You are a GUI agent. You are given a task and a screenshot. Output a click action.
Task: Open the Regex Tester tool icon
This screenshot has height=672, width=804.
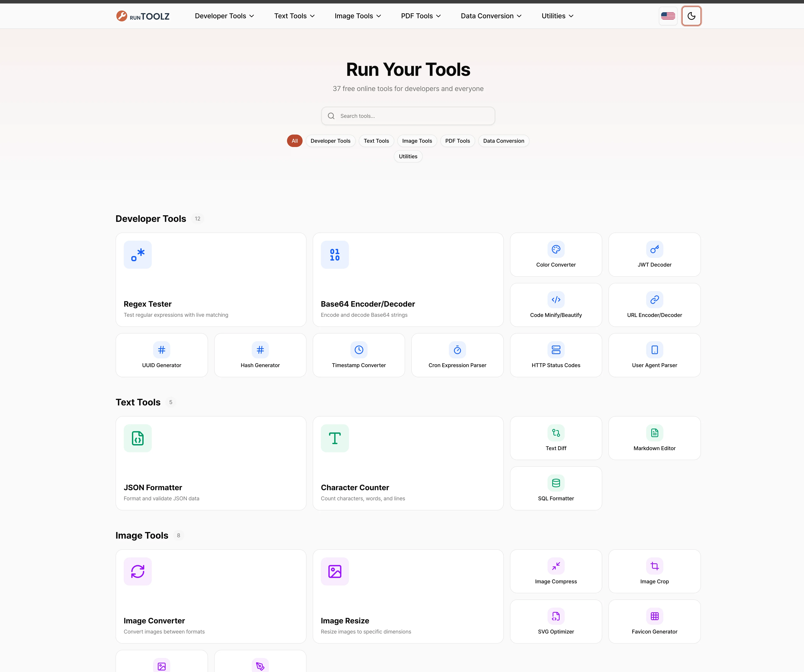coord(137,255)
